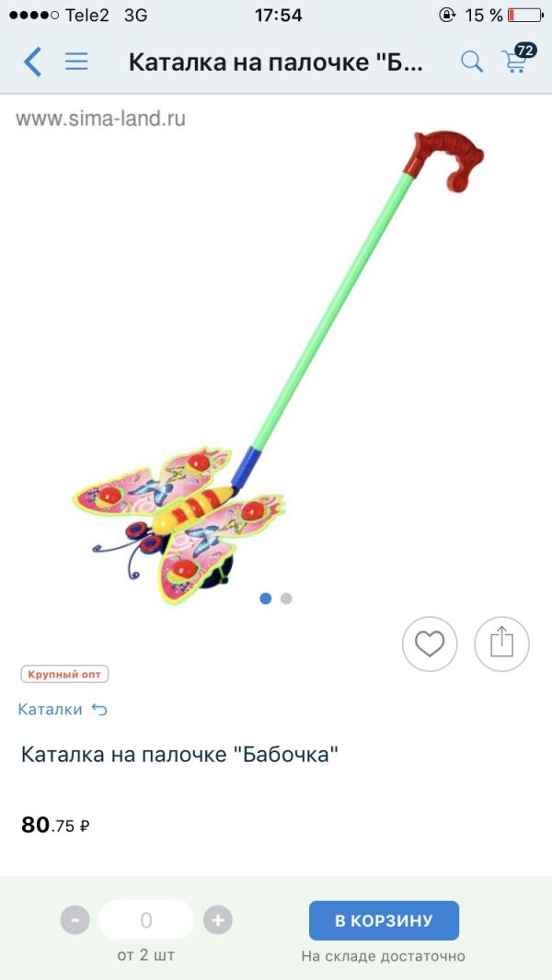The width and height of the screenshot is (552, 980).
Task: Increase quantity with the plus button
Action: point(217,920)
